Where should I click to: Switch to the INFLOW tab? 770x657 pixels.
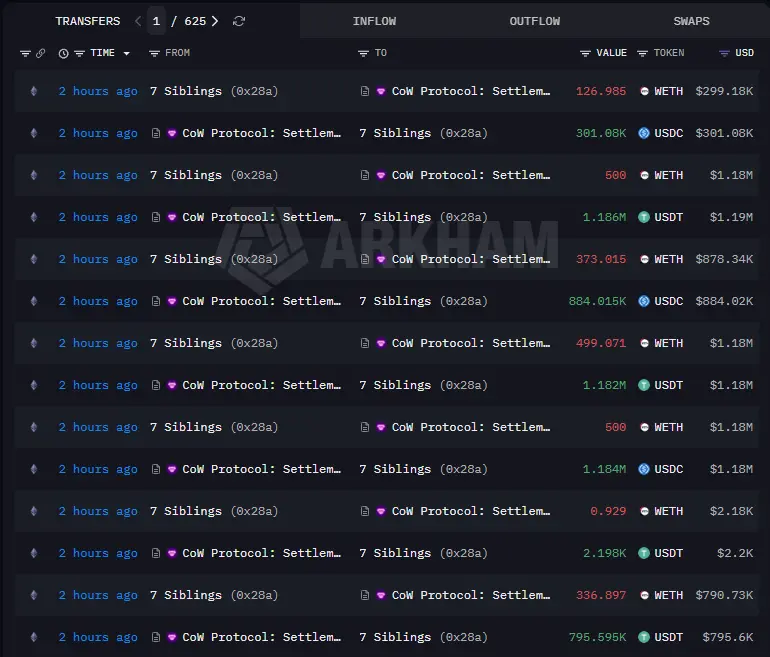point(374,21)
